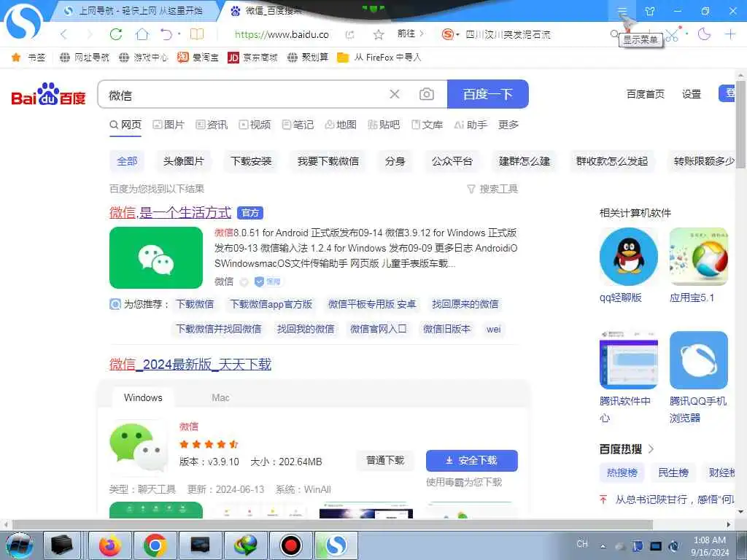This screenshot has height=560, width=747.
Task: Click the red record icon in taskbar
Action: (x=290, y=545)
